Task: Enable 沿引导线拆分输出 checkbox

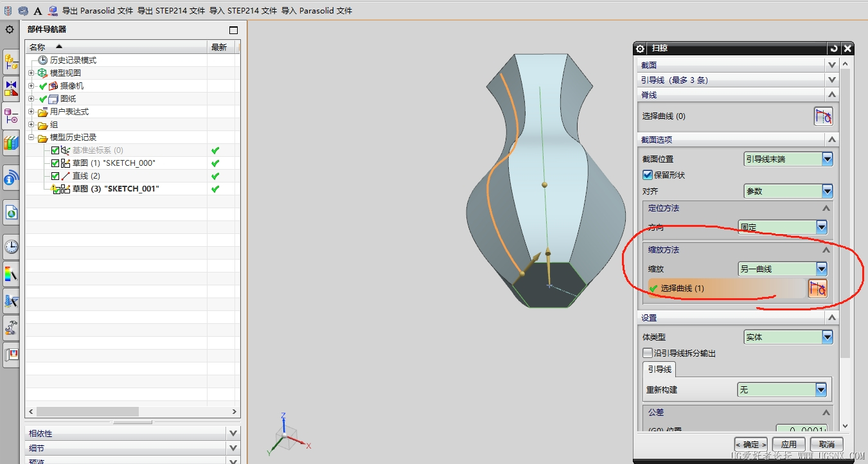Action: [648, 353]
